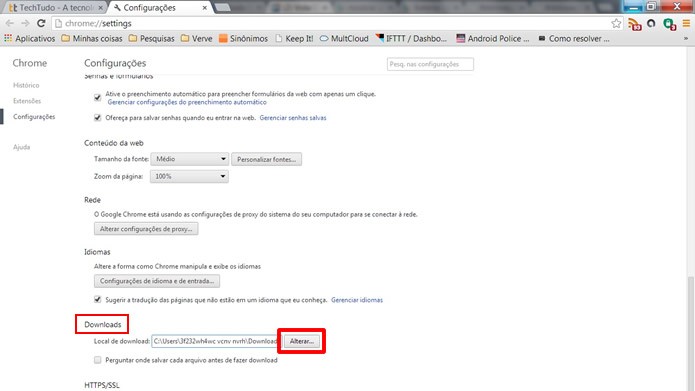
Task: Reload the page with the refresh icon
Action: click(x=41, y=23)
